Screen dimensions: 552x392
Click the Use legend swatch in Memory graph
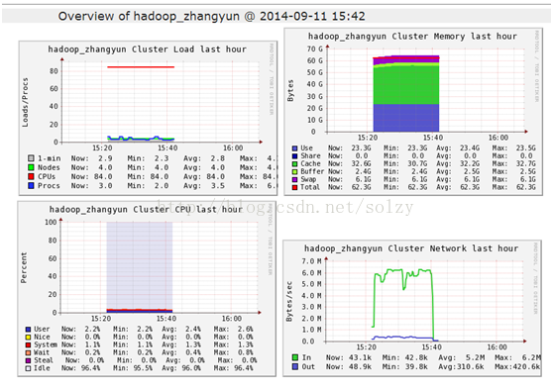pos(295,148)
